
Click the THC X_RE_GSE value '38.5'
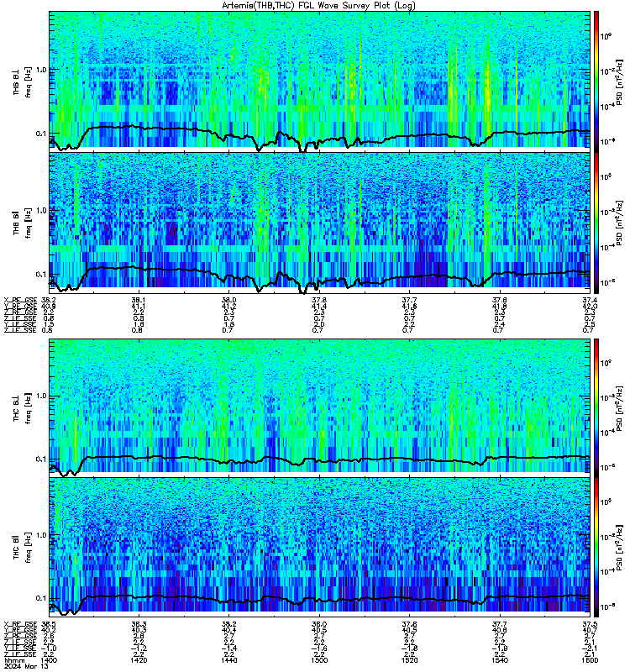click(49, 624)
